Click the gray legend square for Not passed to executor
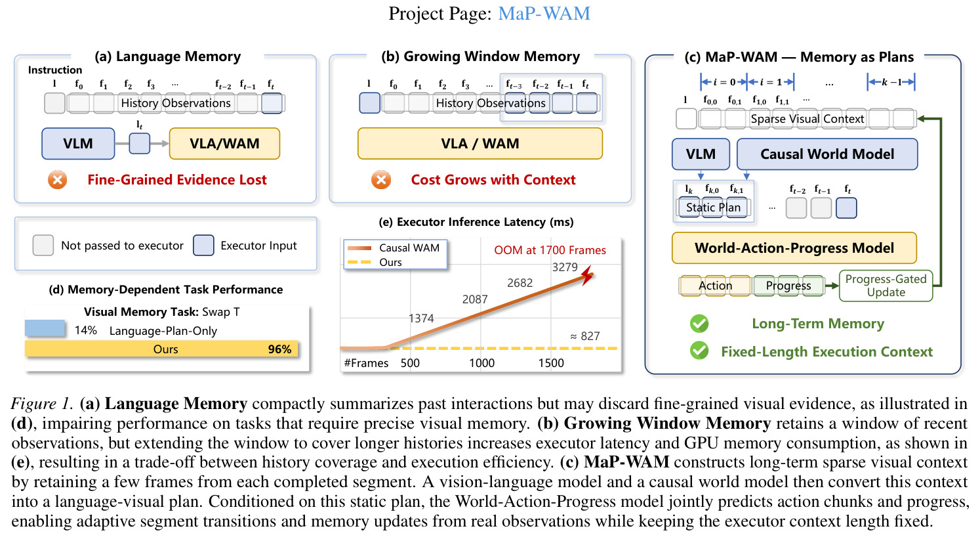This screenshot has height=541, width=980. click(43, 246)
